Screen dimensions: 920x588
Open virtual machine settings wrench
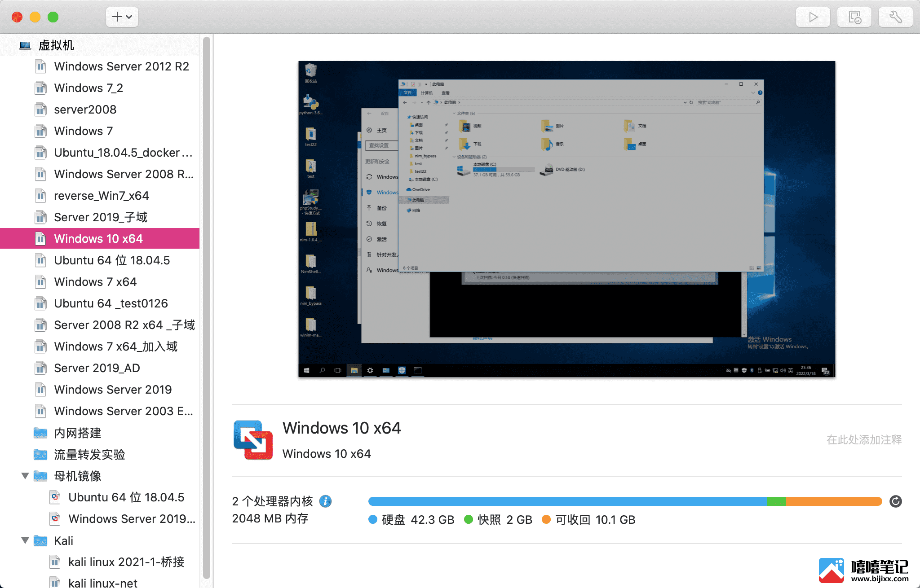[x=896, y=17]
